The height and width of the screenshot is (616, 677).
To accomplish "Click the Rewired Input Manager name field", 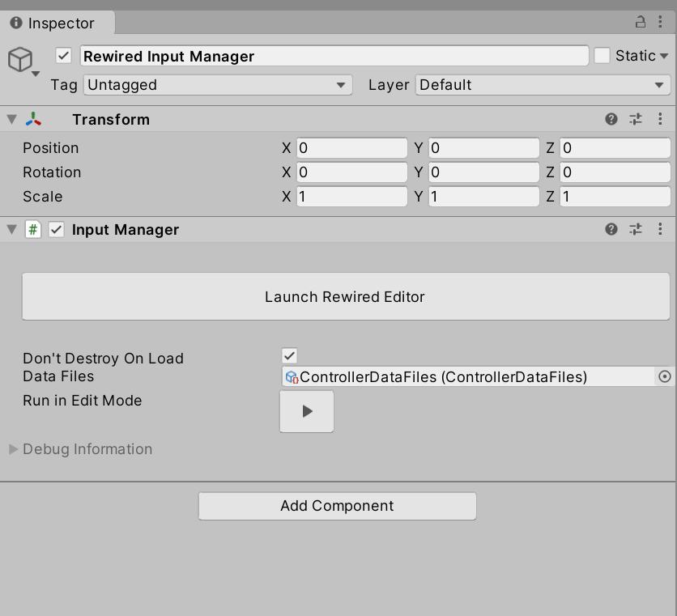I will (x=334, y=56).
